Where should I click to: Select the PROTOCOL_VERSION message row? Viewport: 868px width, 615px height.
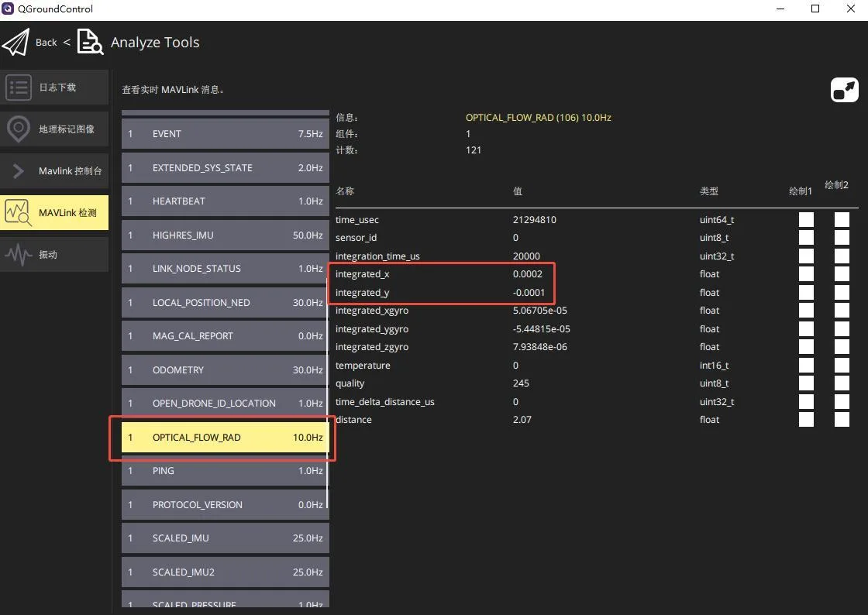coord(226,505)
